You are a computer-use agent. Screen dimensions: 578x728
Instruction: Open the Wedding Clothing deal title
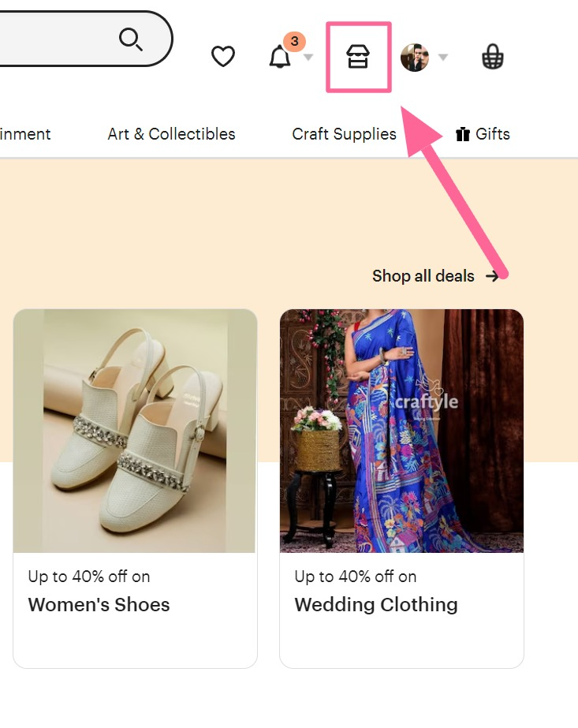[x=376, y=604]
